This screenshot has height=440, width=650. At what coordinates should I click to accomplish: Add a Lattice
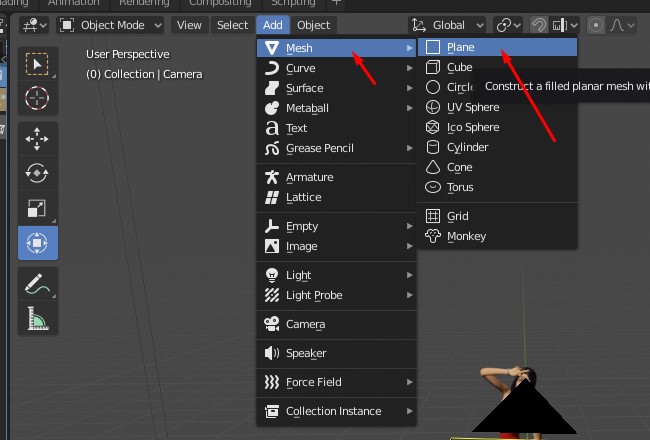pyautogui.click(x=337, y=197)
